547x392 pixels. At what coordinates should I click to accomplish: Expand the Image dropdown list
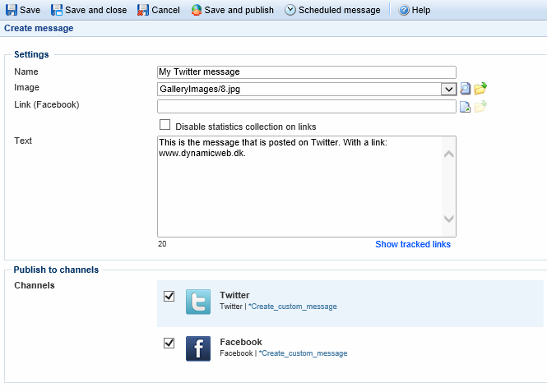click(448, 89)
